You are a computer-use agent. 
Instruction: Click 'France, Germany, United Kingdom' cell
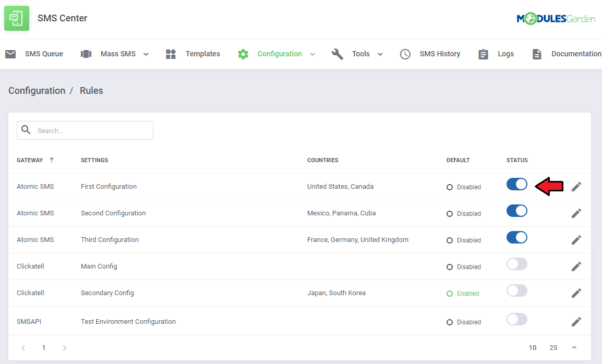358,239
